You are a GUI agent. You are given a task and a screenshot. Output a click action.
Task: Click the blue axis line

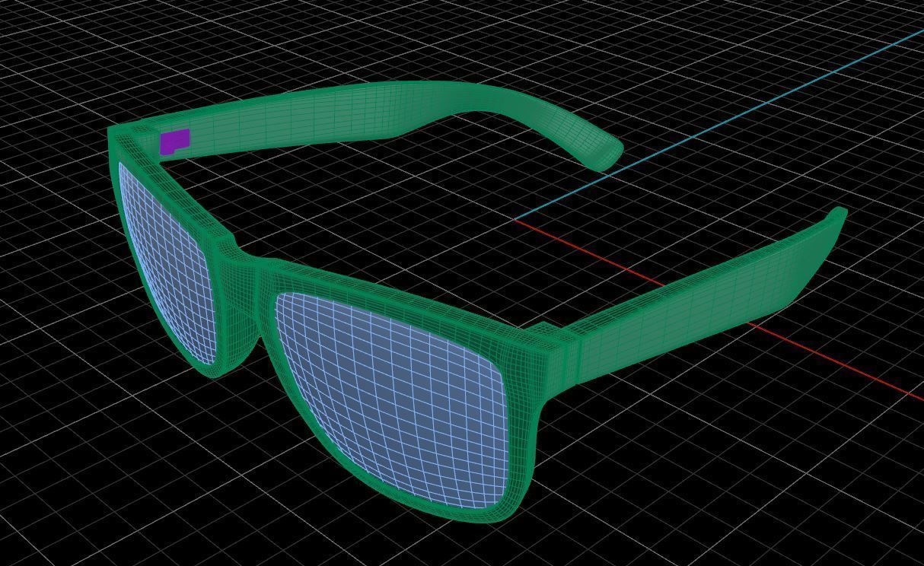(718, 125)
